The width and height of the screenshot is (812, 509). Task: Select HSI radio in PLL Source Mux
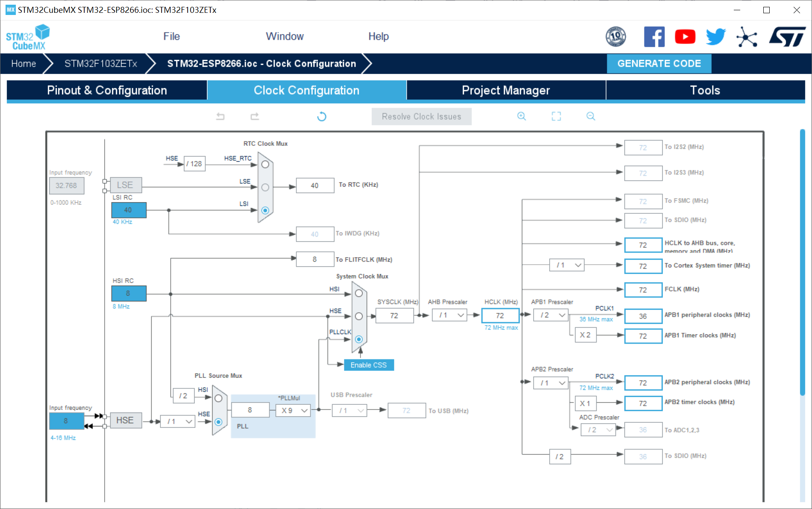(x=218, y=398)
